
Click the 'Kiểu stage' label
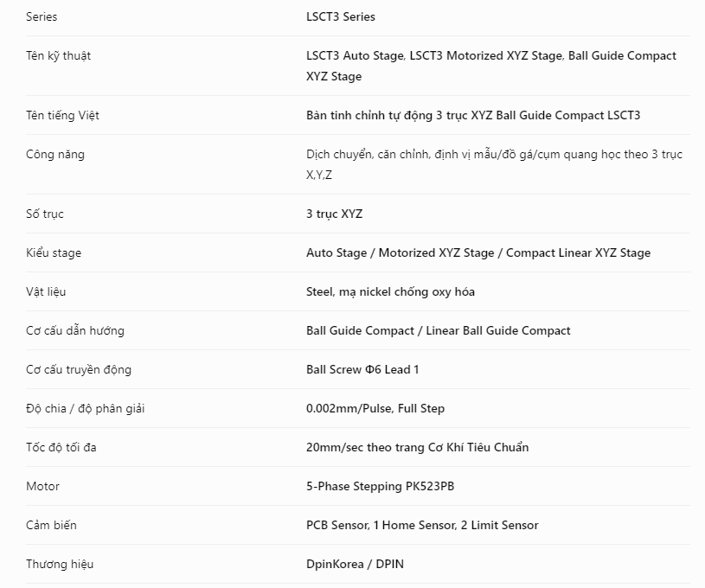[54, 253]
